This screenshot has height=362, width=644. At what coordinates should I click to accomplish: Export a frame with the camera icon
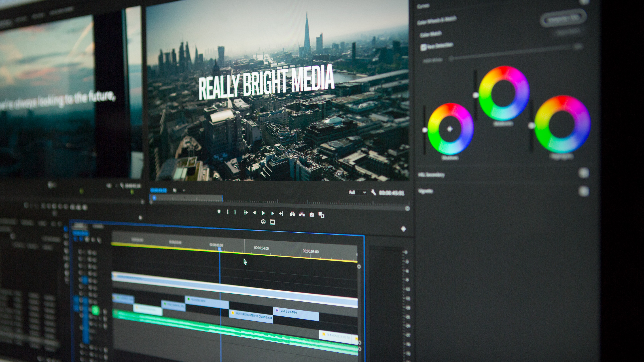click(311, 215)
